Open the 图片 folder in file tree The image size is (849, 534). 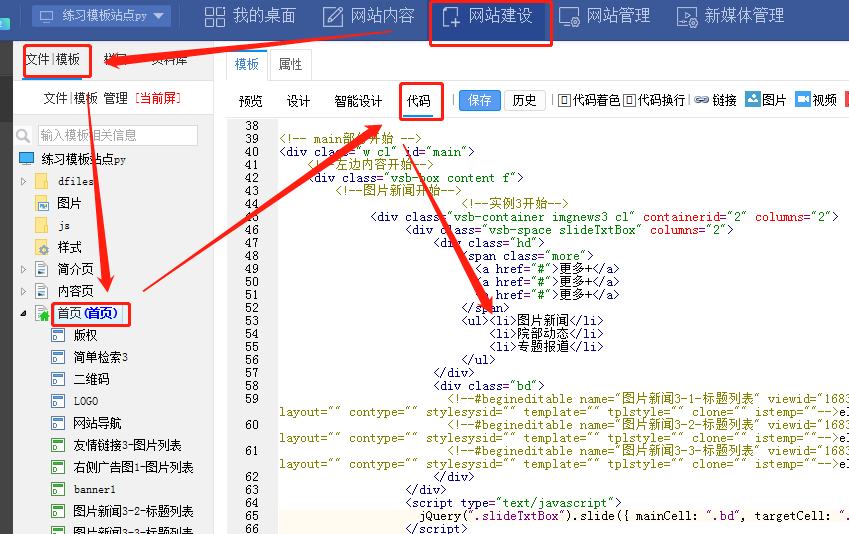click(x=42, y=203)
